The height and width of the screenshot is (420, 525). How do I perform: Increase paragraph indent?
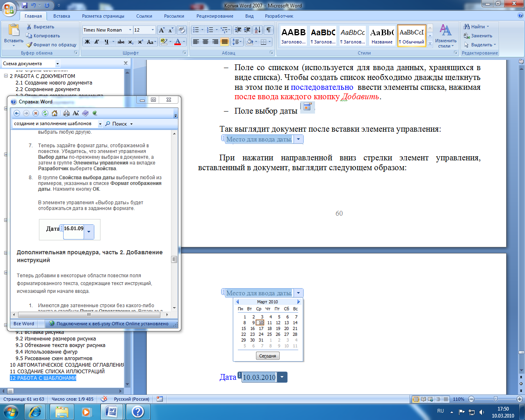[x=247, y=30]
